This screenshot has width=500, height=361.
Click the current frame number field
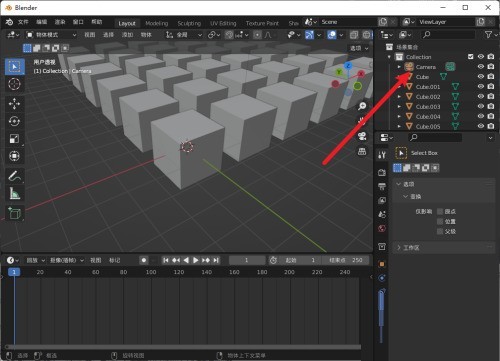coord(247,260)
